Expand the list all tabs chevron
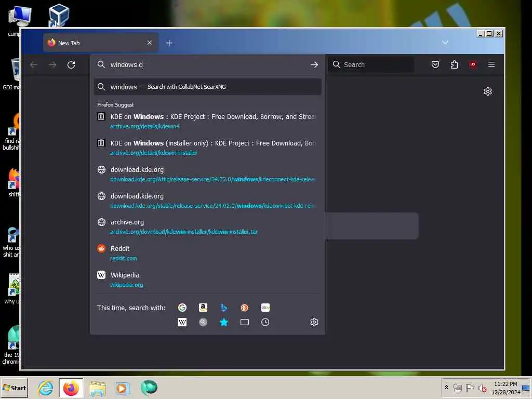The image size is (532, 399). pyautogui.click(x=445, y=43)
